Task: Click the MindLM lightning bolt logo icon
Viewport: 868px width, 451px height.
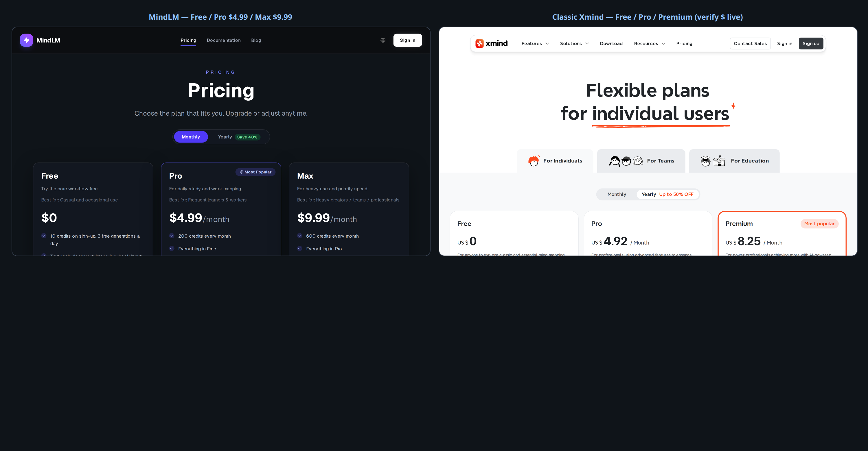Action: pyautogui.click(x=26, y=40)
